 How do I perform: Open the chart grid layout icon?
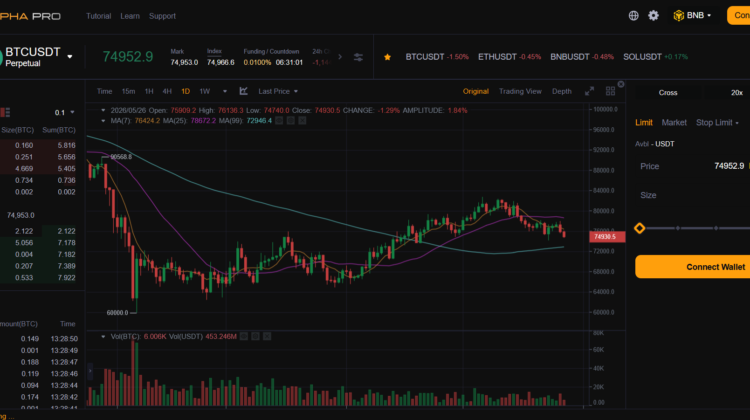610,91
